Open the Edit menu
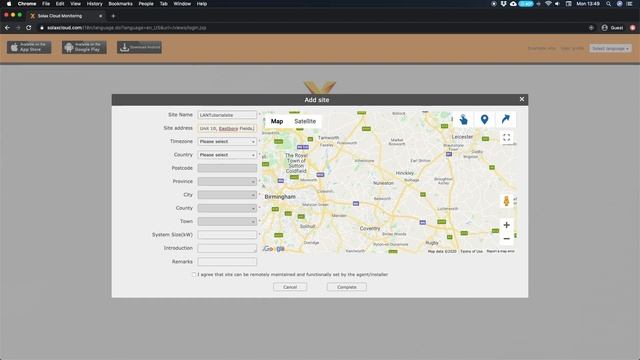This screenshot has width=640, height=360. click(x=60, y=4)
